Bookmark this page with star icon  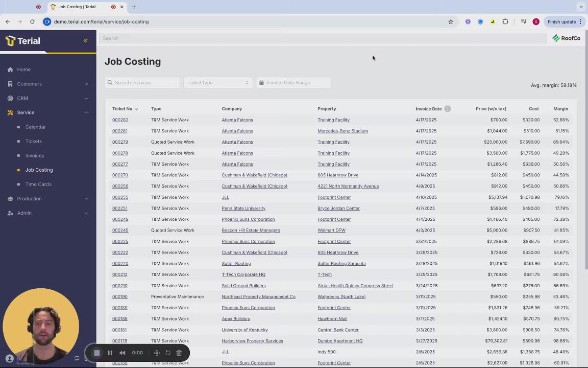[451, 22]
